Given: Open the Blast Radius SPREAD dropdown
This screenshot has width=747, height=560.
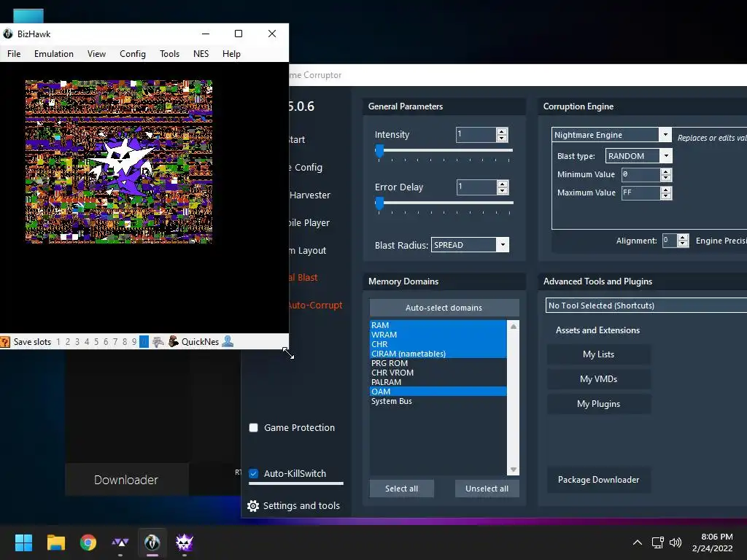Looking at the screenshot, I should (x=503, y=245).
